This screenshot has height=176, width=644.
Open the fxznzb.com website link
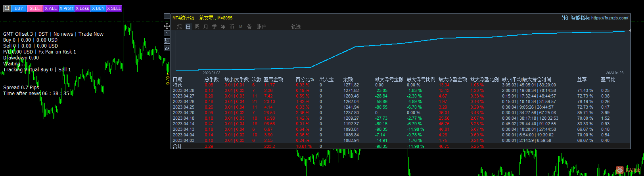tap(609, 18)
